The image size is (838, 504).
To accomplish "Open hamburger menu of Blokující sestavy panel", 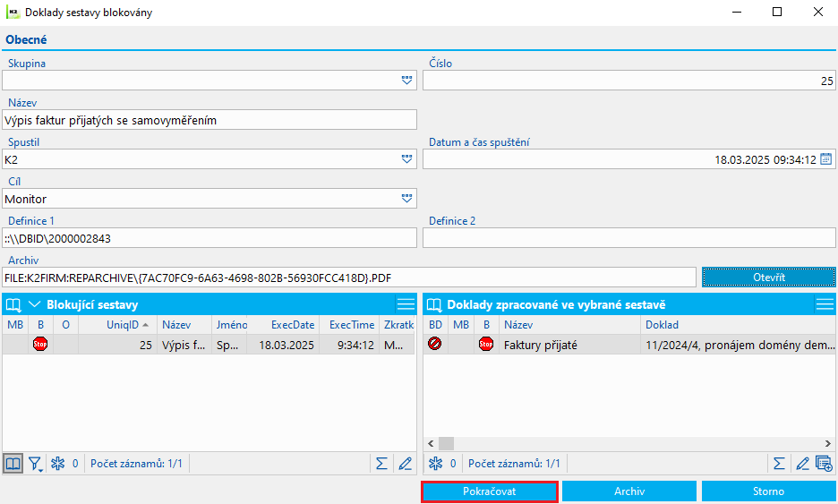I will tap(406, 304).
